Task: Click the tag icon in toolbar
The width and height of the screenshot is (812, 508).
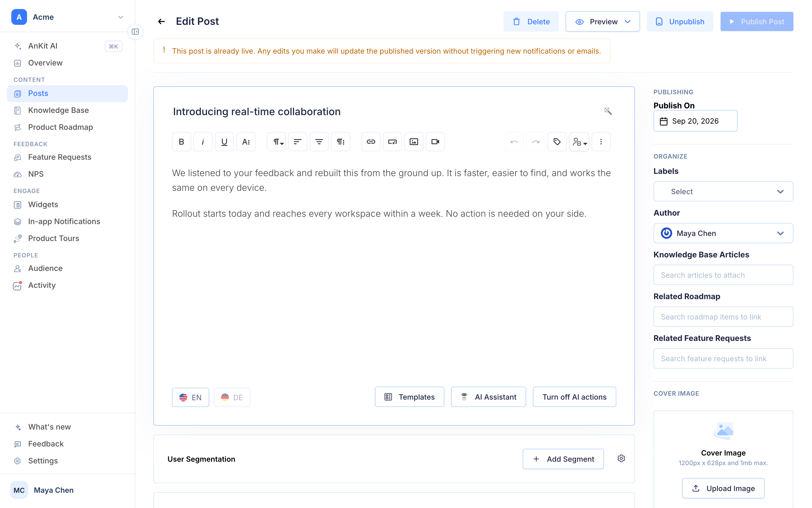Action: point(557,142)
